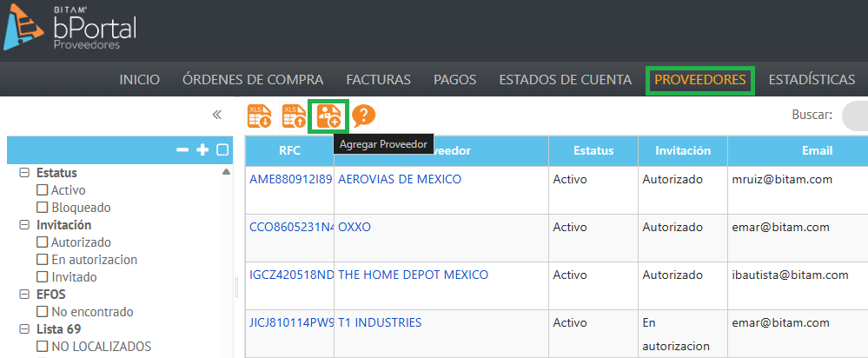Viewport: 868px width, 358px height.
Task: Click into the Buscar search field
Action: tap(855, 115)
